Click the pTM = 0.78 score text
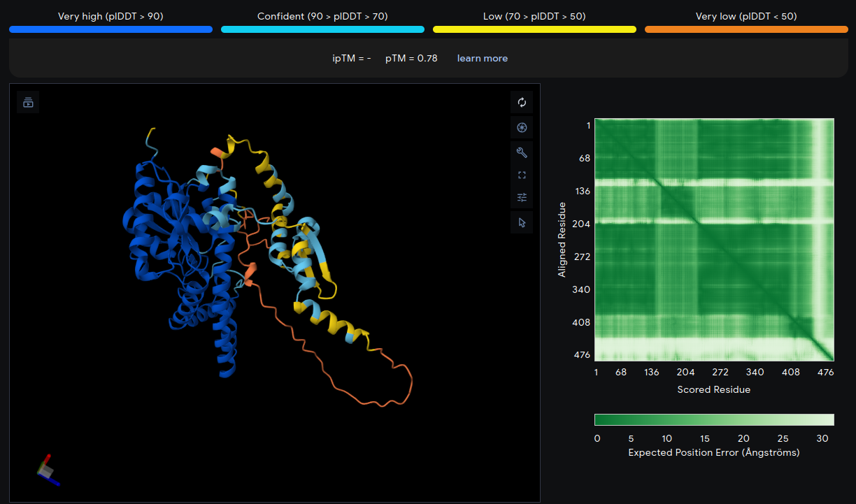856x504 pixels. pyautogui.click(x=411, y=58)
